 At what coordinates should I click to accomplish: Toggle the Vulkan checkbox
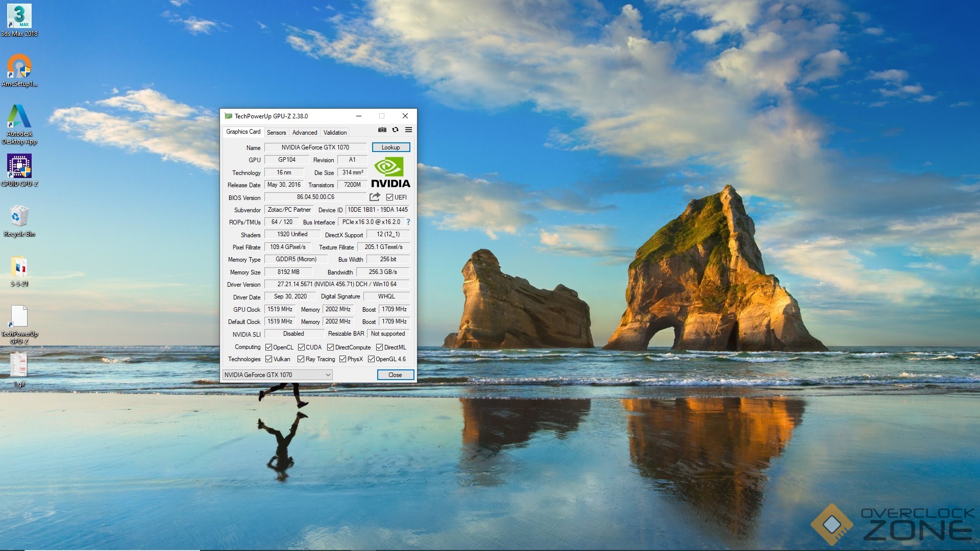coord(269,359)
